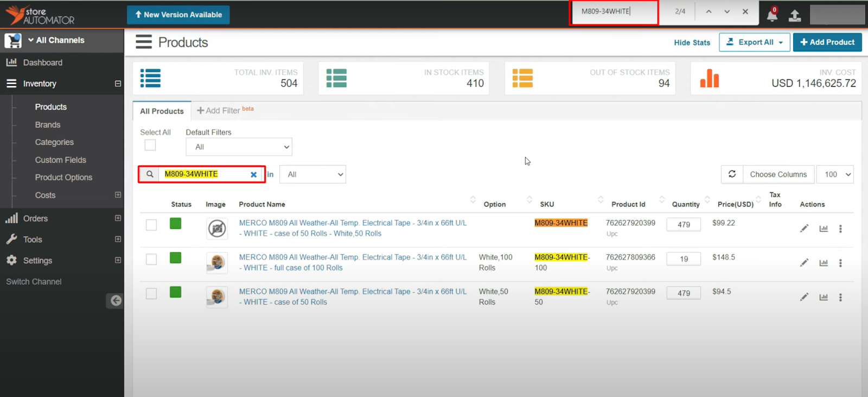Viewport: 868px width, 397px height.
Task: Open Brands in the Inventory menu
Action: click(48, 125)
